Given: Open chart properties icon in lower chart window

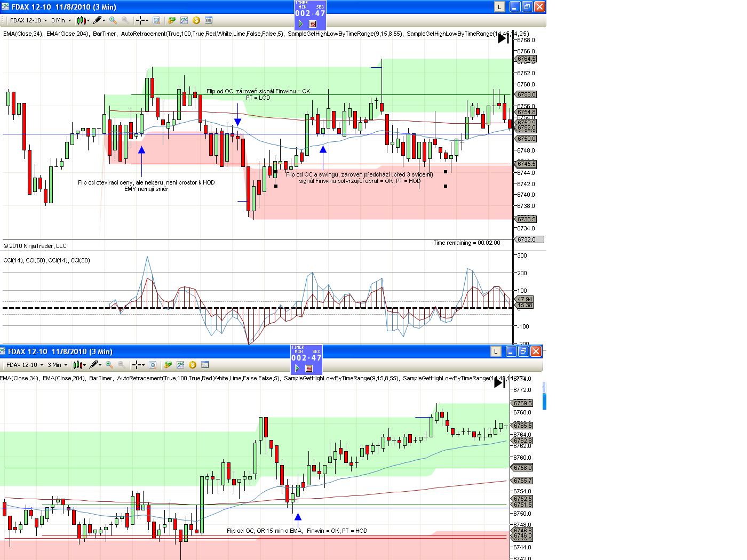Looking at the screenshot, I should point(205,365).
